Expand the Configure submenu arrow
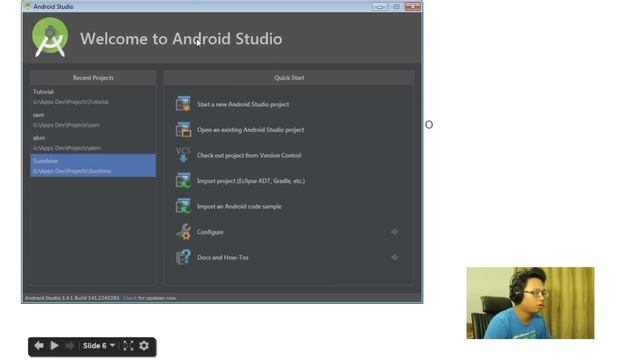 coord(394,232)
